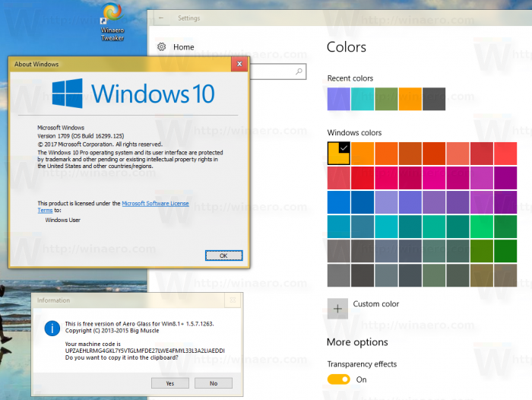Select the olive green recent color swatch
Image resolution: width=532 pixels, height=400 pixels.
[x=386, y=99]
